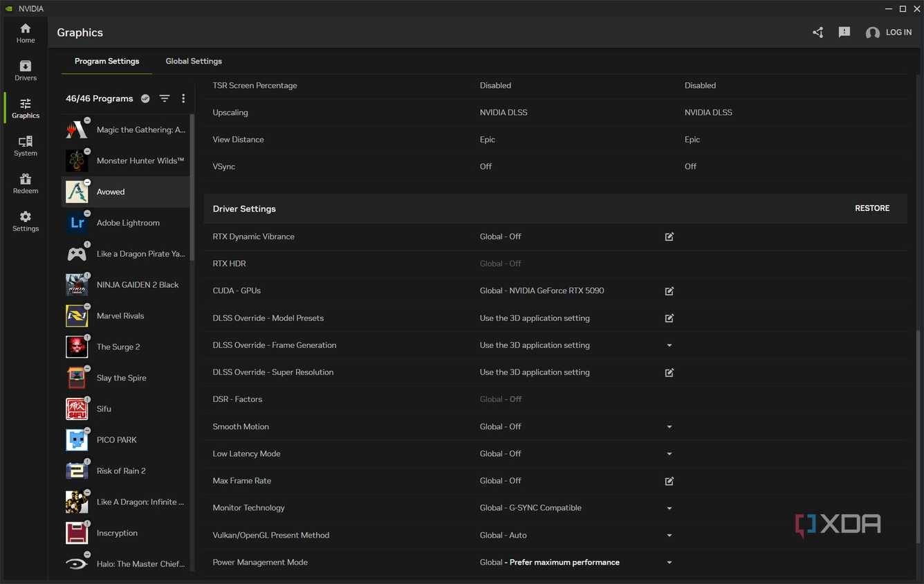Click the LOG IN button
This screenshot has height=584, width=924.
coord(898,33)
